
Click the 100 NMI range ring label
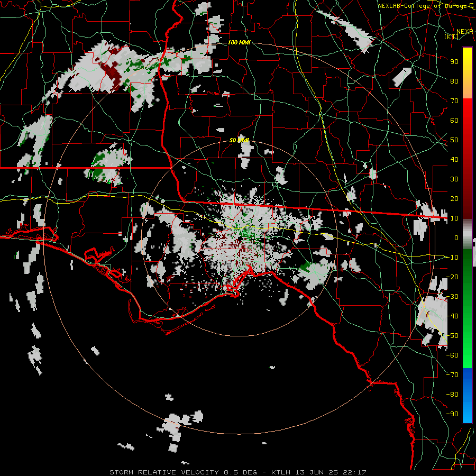tap(239, 42)
